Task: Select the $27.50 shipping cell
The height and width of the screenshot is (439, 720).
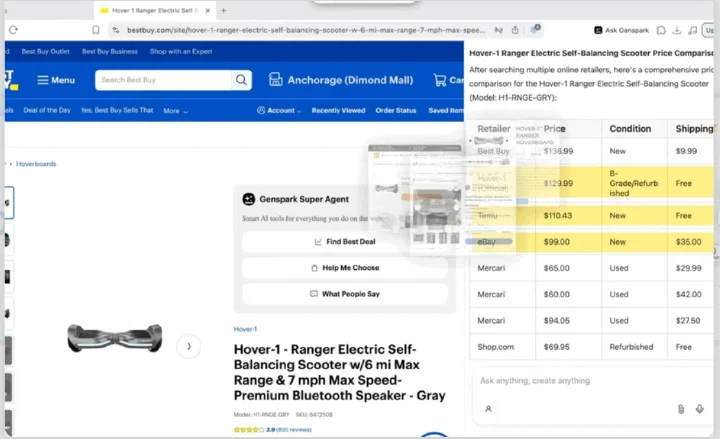Action: click(x=691, y=321)
